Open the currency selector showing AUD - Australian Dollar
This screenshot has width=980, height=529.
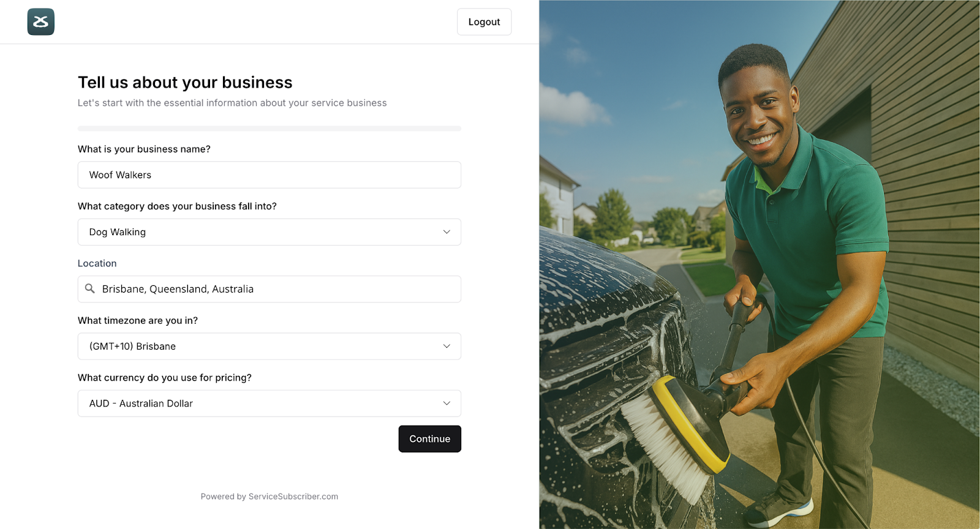coord(269,403)
